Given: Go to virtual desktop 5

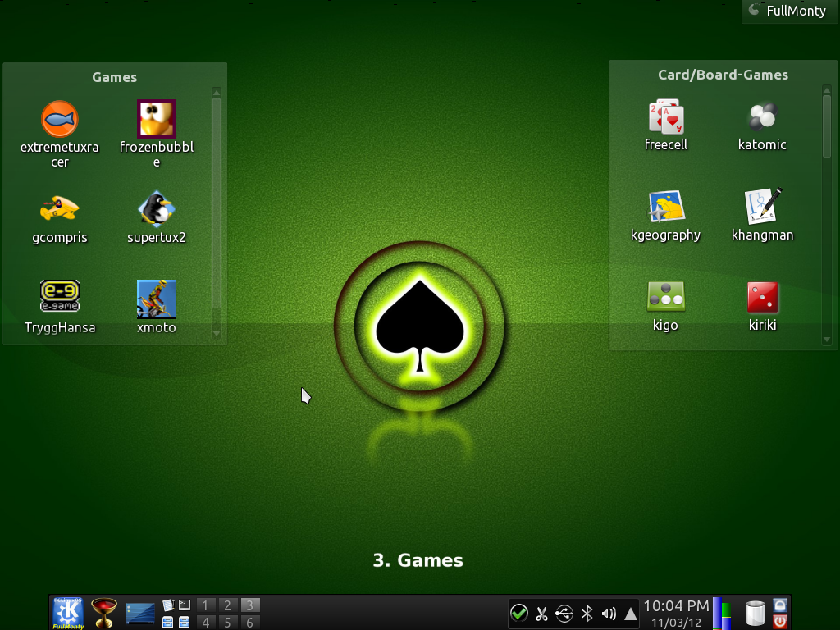Looking at the screenshot, I should click(227, 622).
